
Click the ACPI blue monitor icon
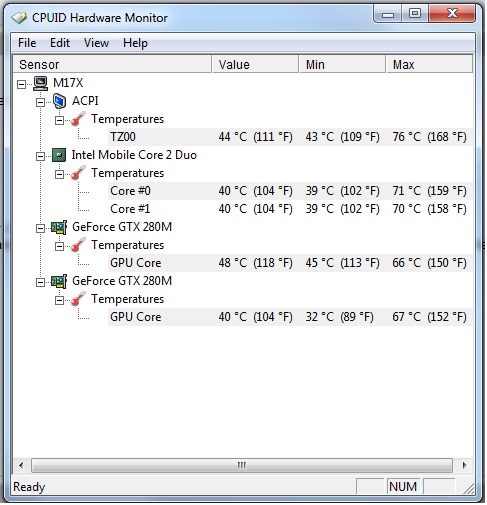59,101
